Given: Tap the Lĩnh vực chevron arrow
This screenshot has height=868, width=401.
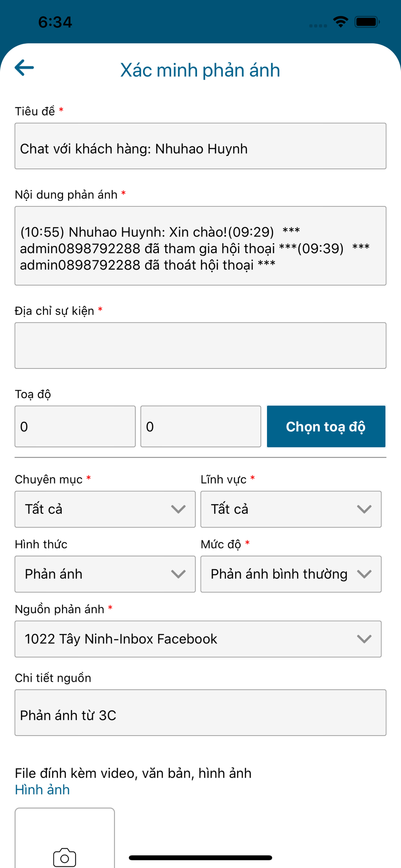Looking at the screenshot, I should click(x=364, y=509).
